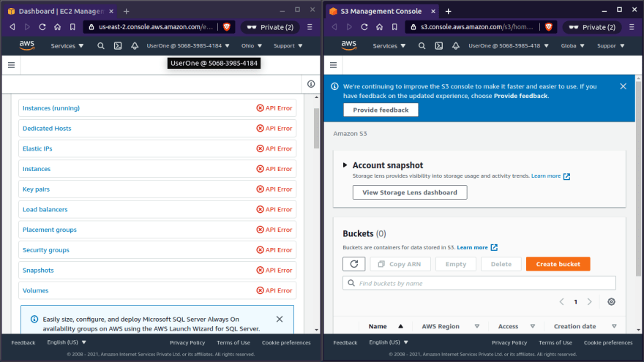Launch CloudShell from the EC2 console header

click(x=118, y=46)
